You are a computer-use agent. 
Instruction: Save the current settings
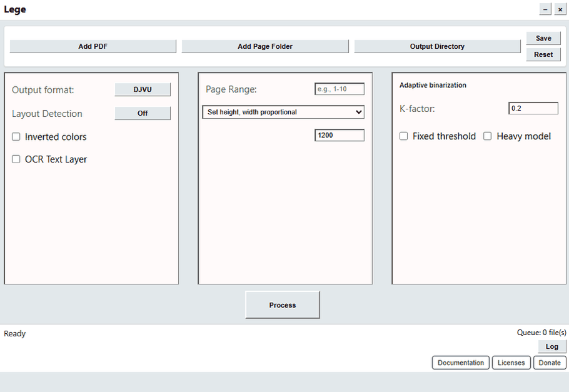(543, 38)
